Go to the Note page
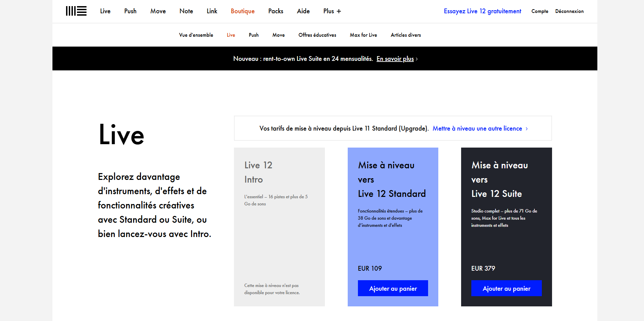Image resolution: width=644 pixels, height=321 pixels. 186,11
